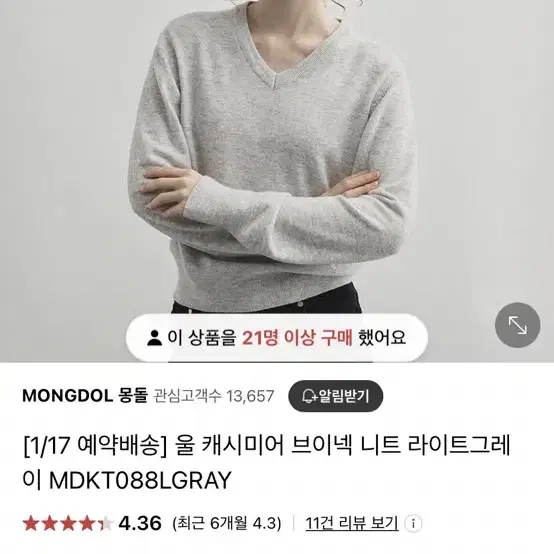Select the 4.36 rating score
This screenshot has width=554, height=554.
point(140,523)
